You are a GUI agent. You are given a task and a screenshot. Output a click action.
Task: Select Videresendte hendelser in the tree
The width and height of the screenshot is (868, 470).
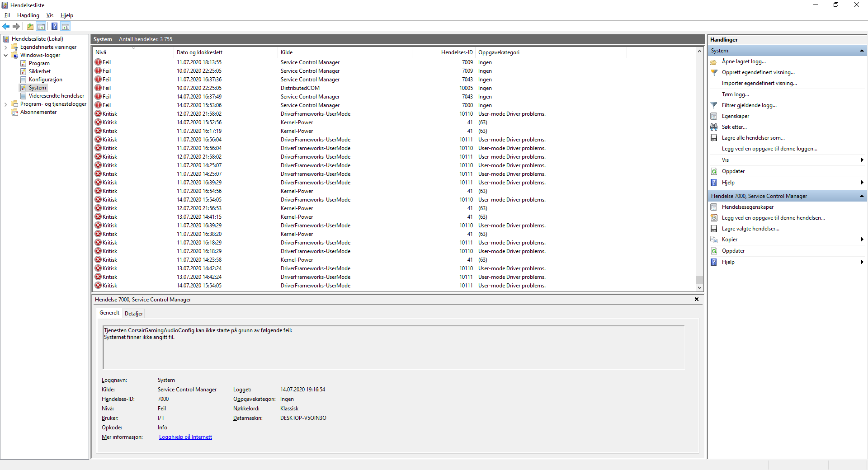click(57, 96)
